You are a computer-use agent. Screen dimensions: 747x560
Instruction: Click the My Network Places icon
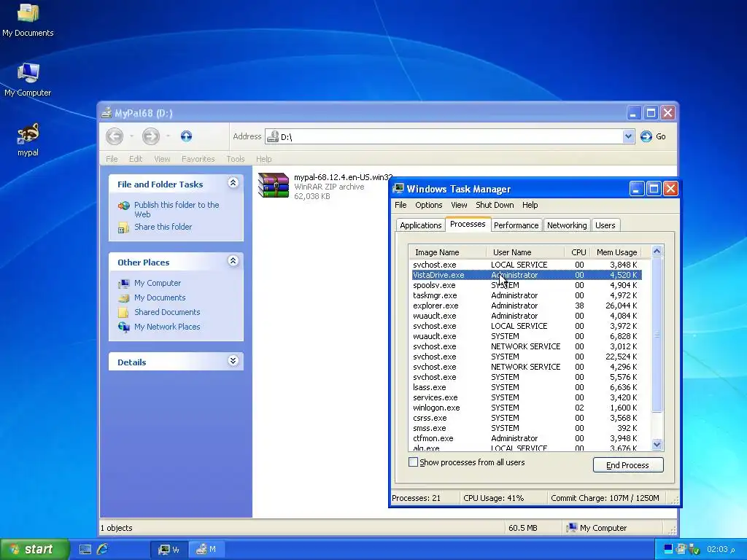pyautogui.click(x=124, y=327)
